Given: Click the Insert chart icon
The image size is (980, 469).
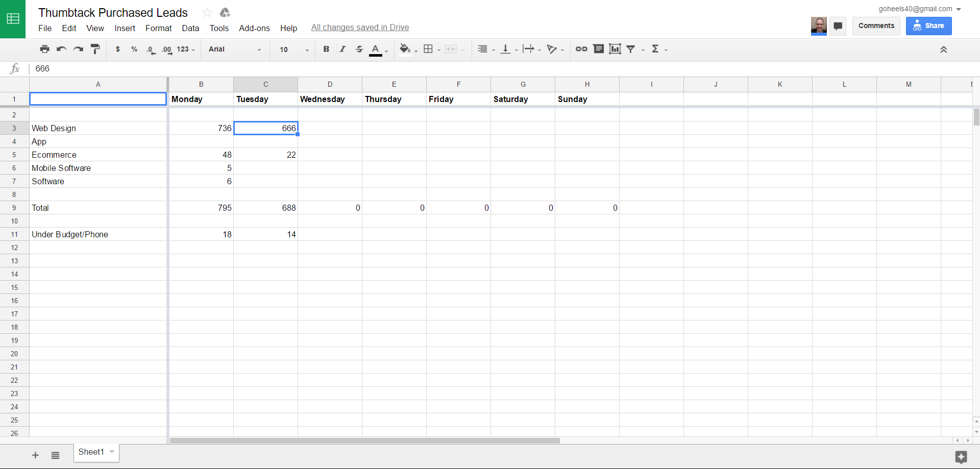Looking at the screenshot, I should 615,49.
